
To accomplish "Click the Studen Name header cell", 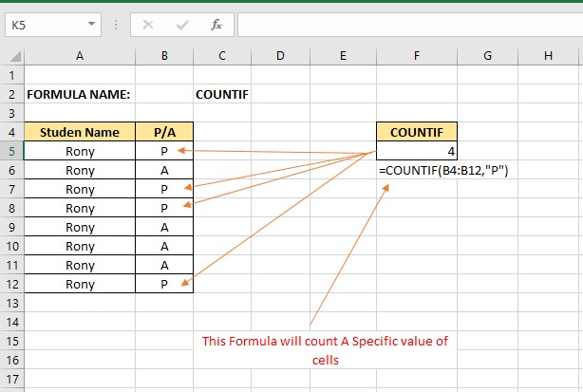I will 80,132.
